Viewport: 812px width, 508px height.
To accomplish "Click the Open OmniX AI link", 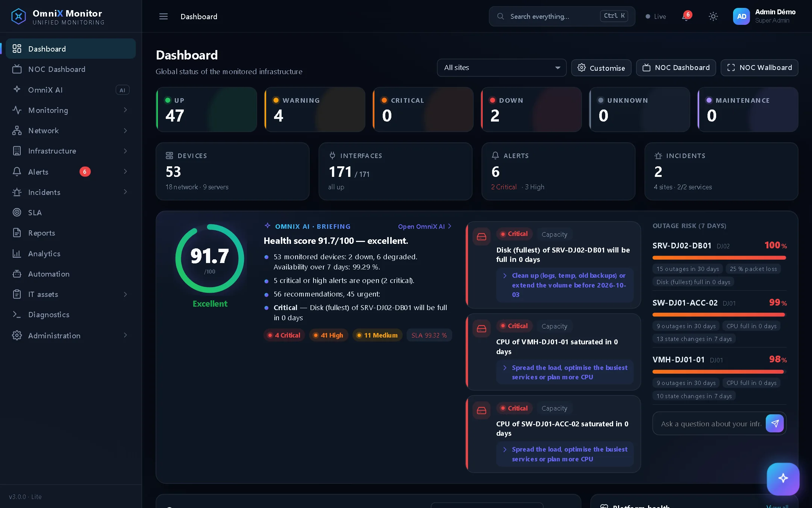I will (424, 227).
